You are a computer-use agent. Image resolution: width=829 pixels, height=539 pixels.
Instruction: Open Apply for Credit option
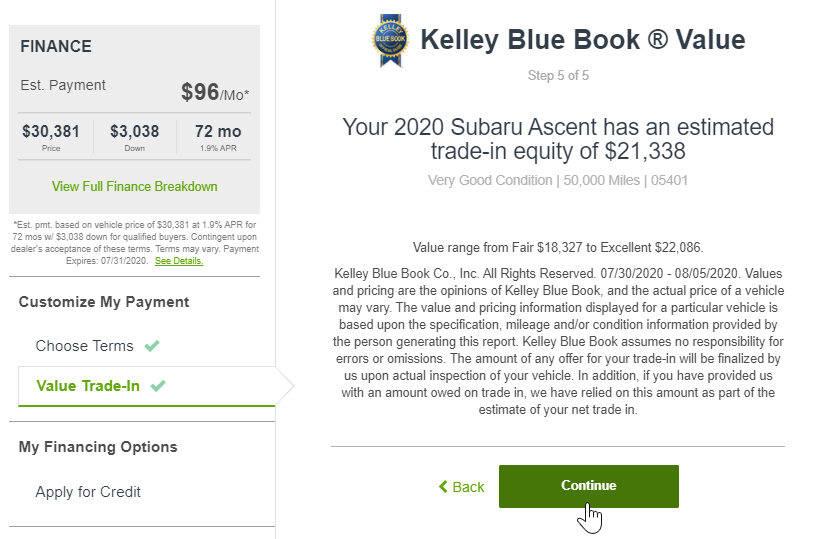pos(88,492)
